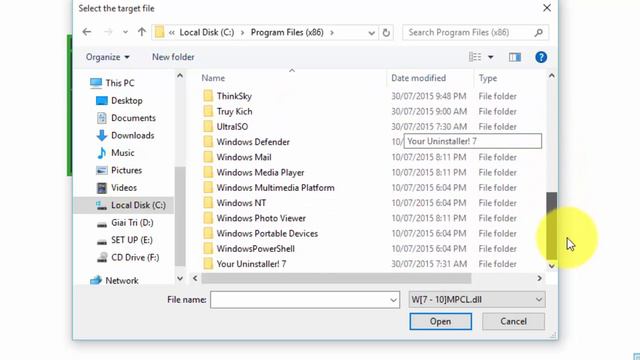Click navigation pane scroll down arrow
This screenshot has width=640, height=360.
tap(180, 278)
